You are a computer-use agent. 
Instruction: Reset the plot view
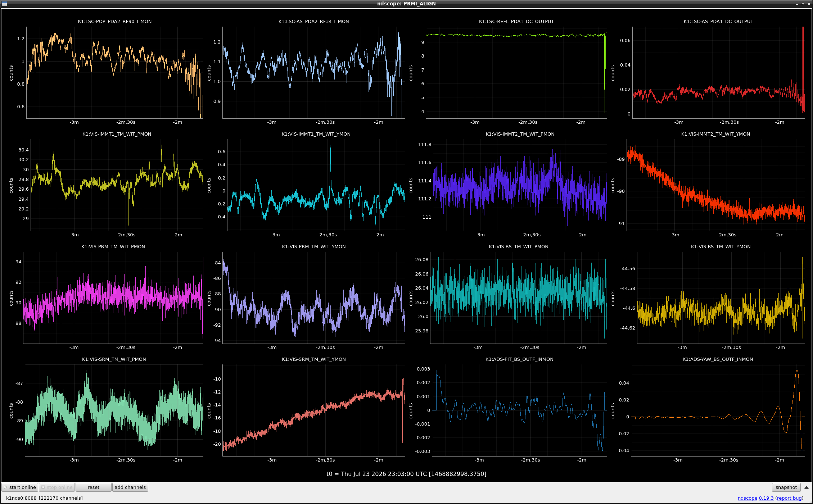point(94,487)
